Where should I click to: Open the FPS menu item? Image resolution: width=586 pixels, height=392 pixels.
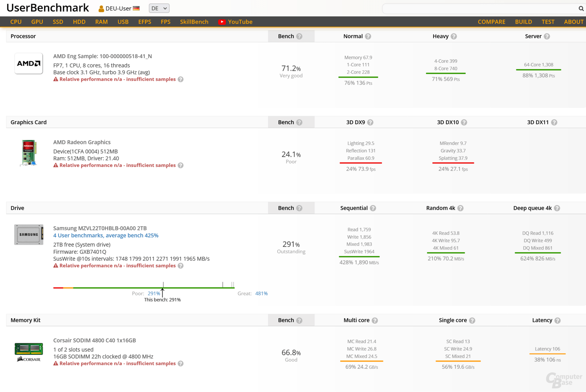pyautogui.click(x=165, y=22)
